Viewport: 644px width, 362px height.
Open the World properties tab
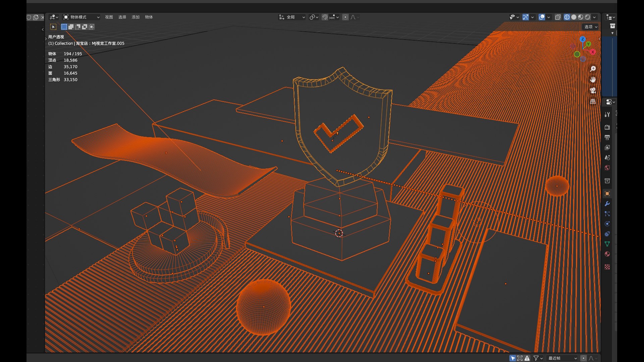[607, 168]
